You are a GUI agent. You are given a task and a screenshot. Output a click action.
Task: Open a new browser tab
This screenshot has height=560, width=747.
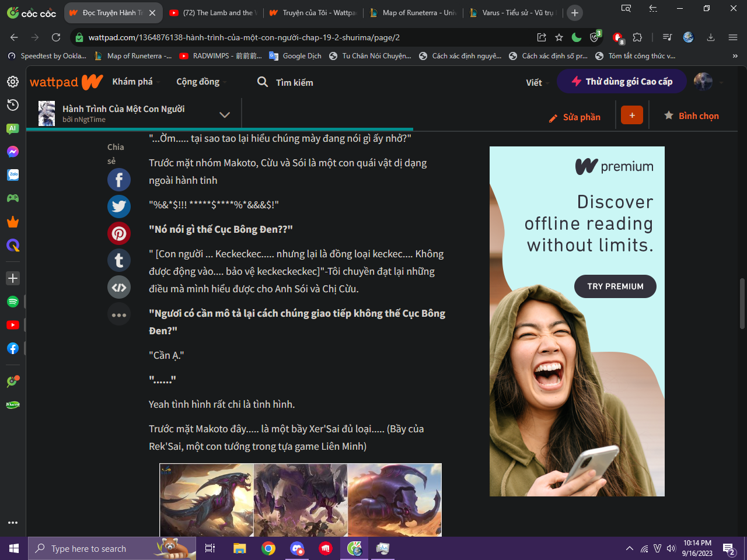coord(575,12)
